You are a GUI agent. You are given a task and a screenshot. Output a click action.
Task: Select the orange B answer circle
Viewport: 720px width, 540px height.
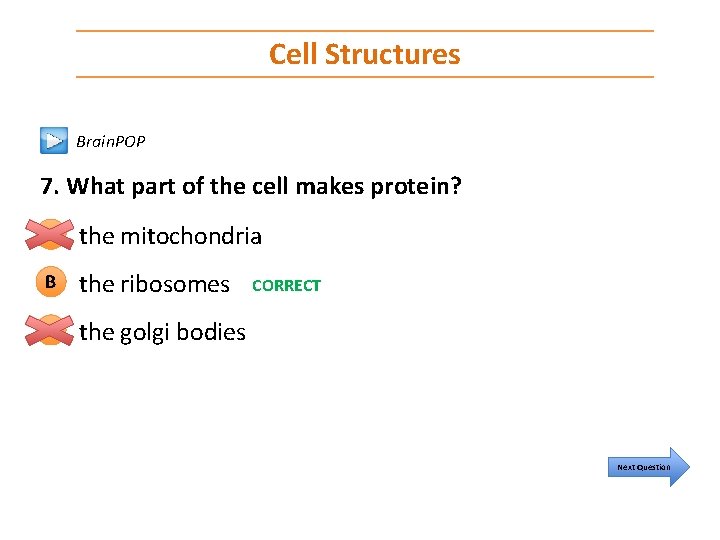(50, 283)
